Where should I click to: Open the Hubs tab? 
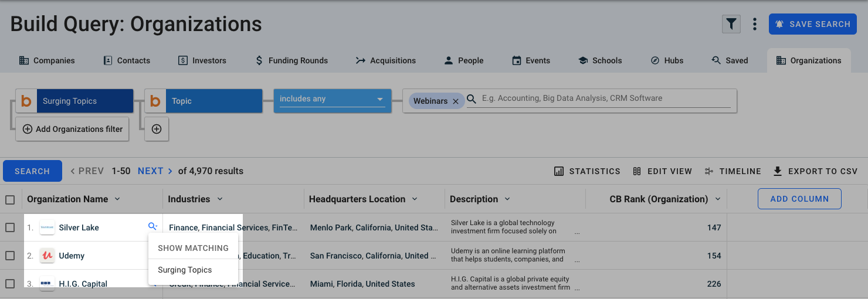click(667, 60)
